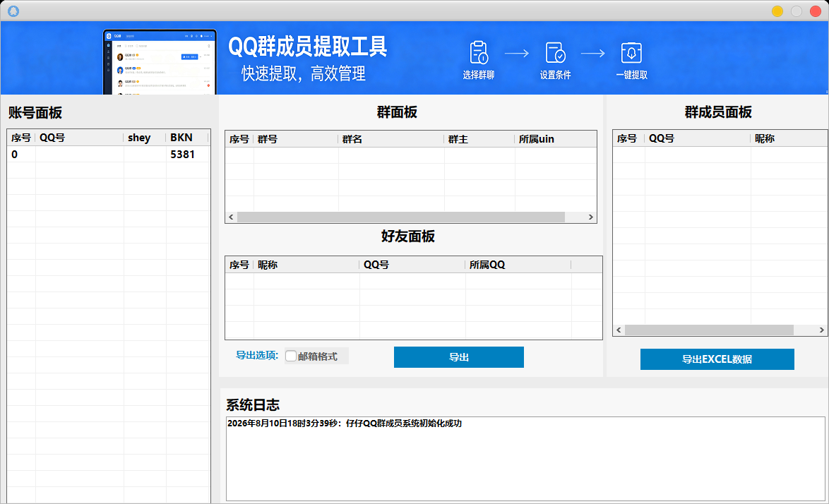Click the BKN value 5381
Image resolution: width=829 pixels, height=504 pixels.
(x=182, y=155)
